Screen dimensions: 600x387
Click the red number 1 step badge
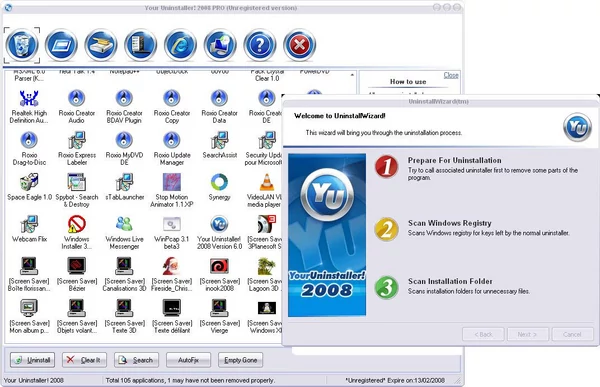point(386,167)
